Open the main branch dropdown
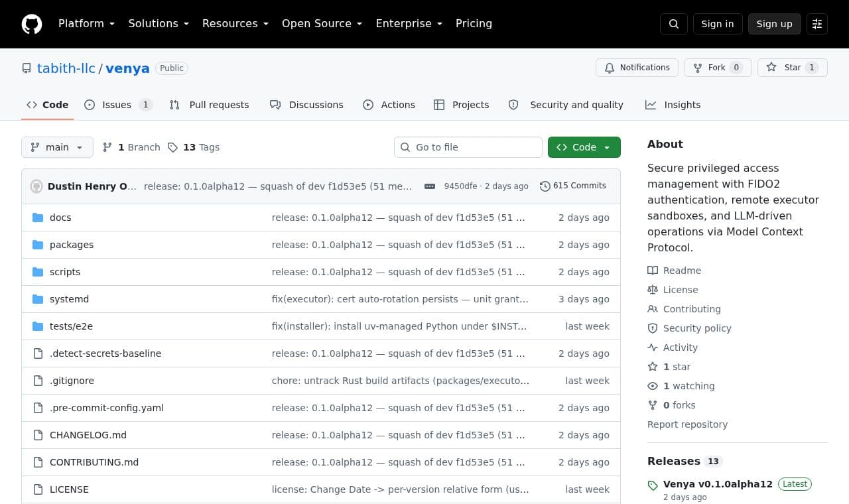849x504 pixels. 57,147
